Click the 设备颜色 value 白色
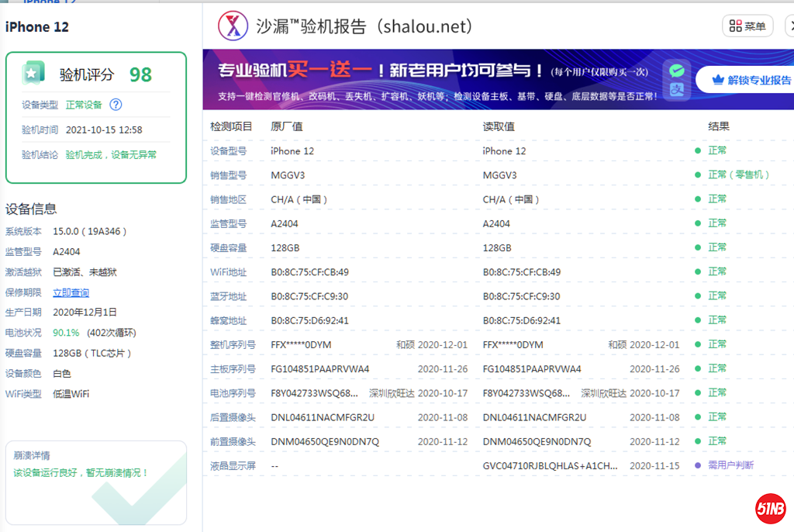 (62, 374)
